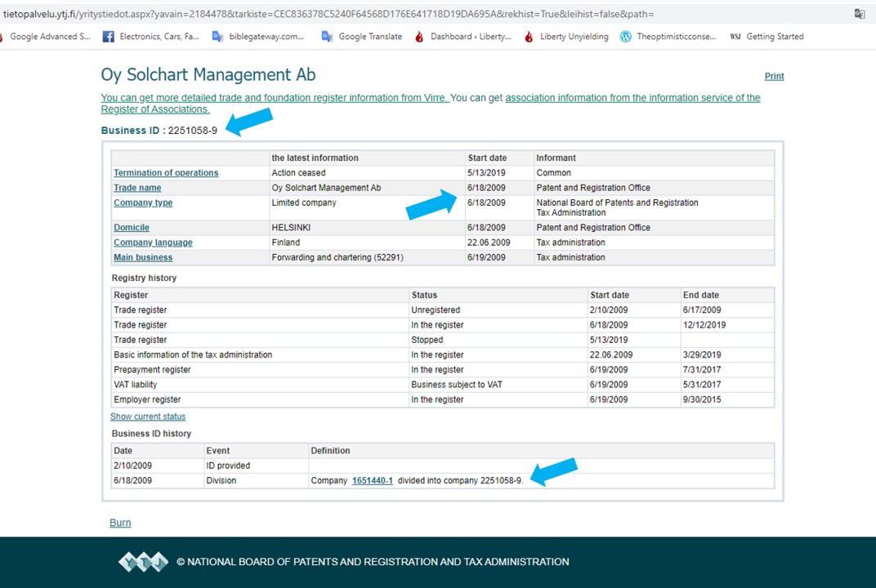Click the VAT liability register row label
Image resolution: width=876 pixels, height=588 pixels.
pos(135,385)
